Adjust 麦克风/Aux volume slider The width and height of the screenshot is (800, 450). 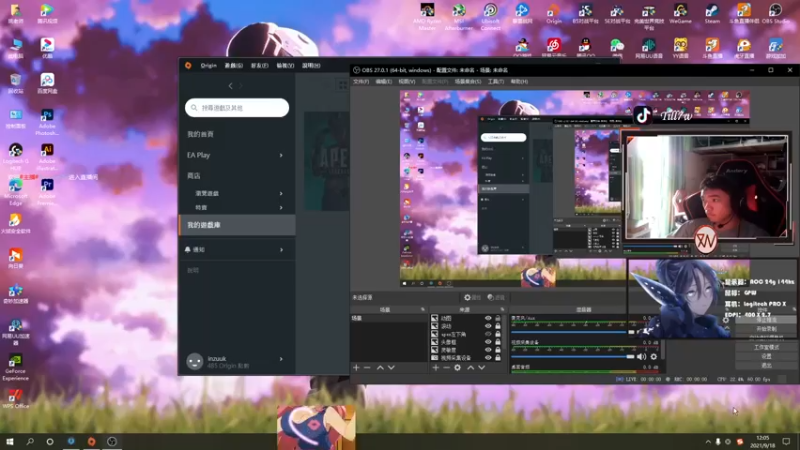point(573,332)
